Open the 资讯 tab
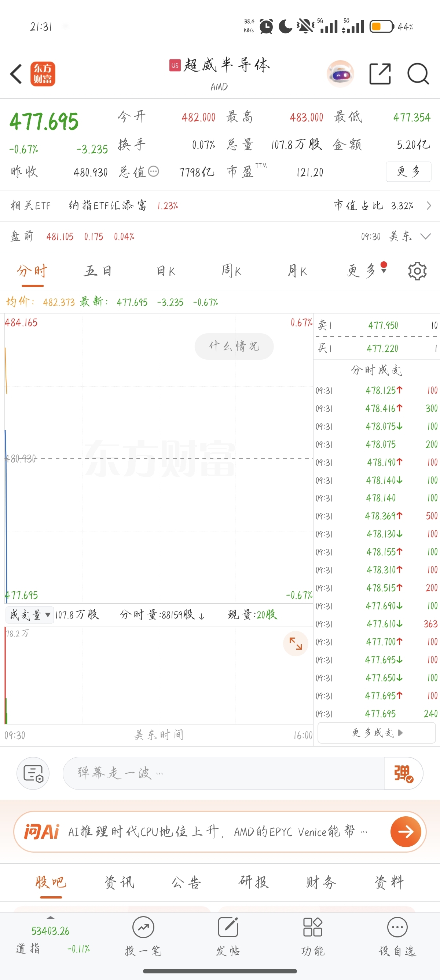Screen dimensions: 440x980 coord(119,882)
